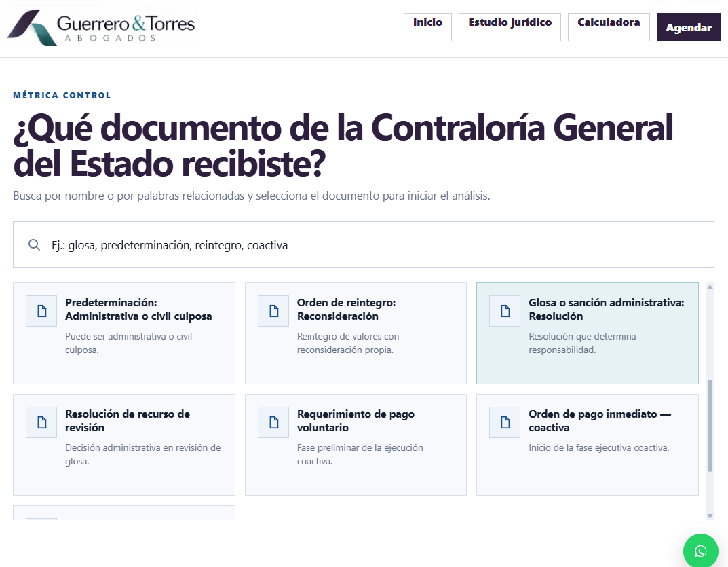The width and height of the screenshot is (728, 567).
Task: Pick 'Resolución de recurso de revisión' title
Action: tap(128, 421)
